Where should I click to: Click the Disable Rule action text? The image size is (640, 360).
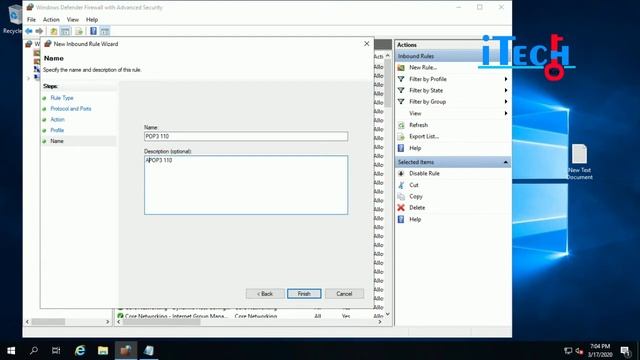tap(424, 173)
